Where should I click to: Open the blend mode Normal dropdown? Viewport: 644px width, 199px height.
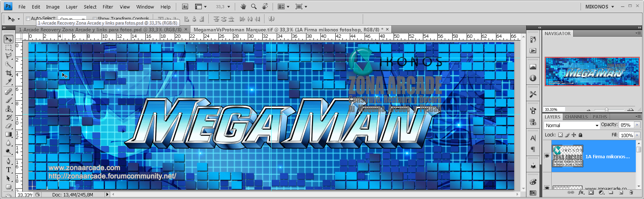click(x=572, y=126)
